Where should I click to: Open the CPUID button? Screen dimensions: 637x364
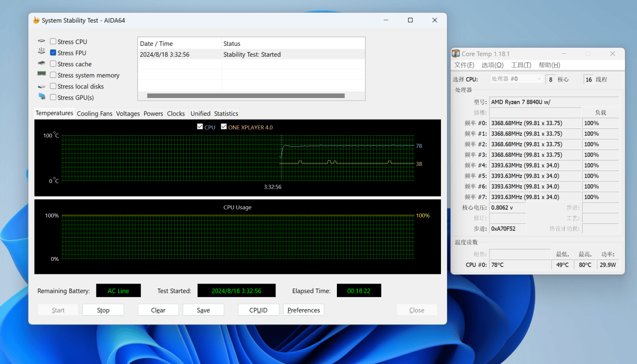(x=258, y=310)
